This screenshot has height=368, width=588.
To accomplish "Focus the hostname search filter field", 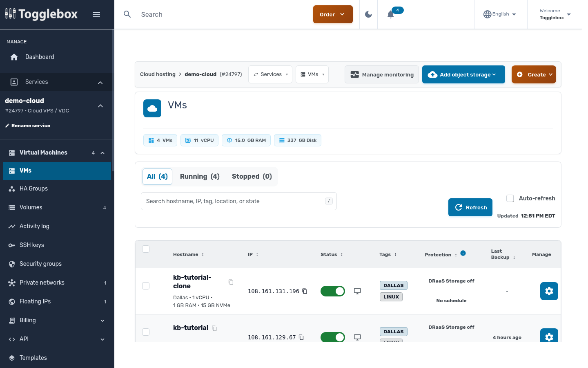I will click(x=239, y=201).
